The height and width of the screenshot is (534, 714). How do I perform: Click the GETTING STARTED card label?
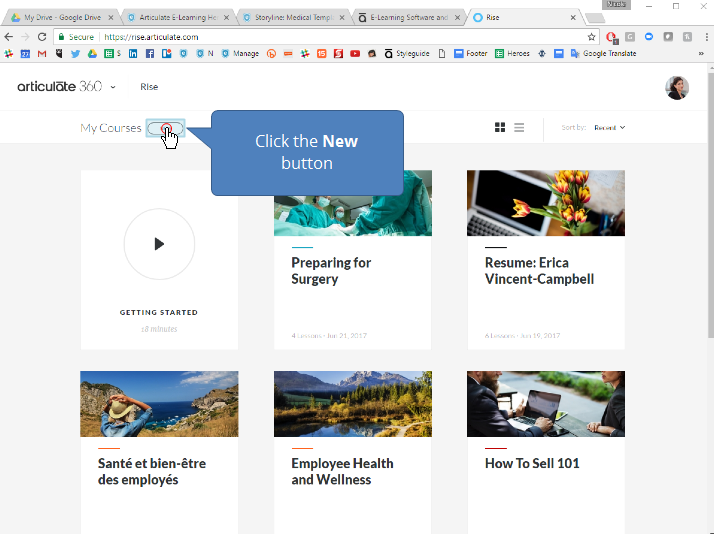(x=158, y=312)
